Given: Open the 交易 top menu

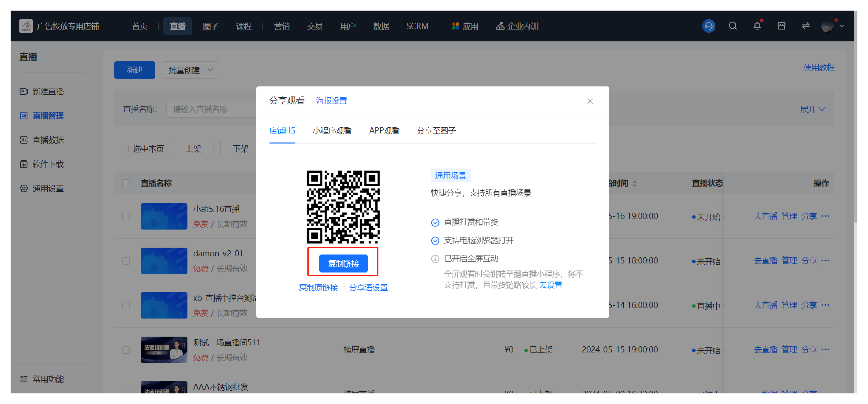Looking at the screenshot, I should (315, 26).
